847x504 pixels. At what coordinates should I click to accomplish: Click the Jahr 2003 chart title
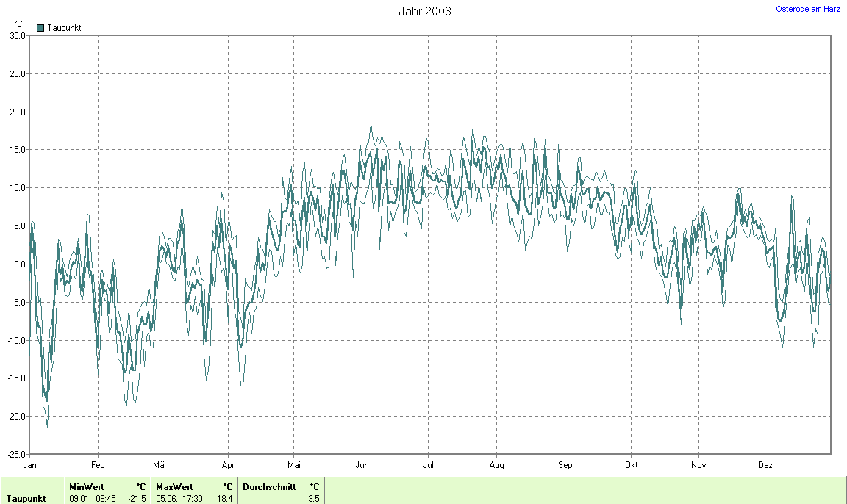(424, 11)
